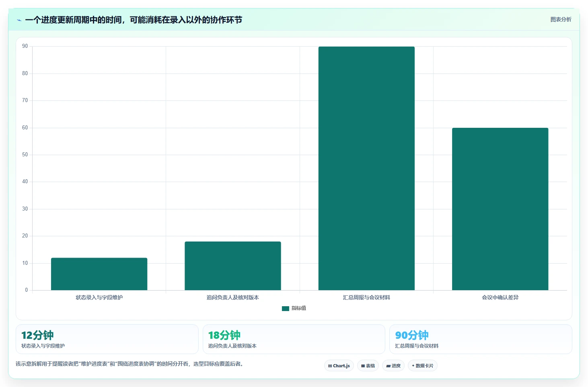Click the tallest bar for 汇总周报与会议材料
The width and height of the screenshot is (588, 387).
(366, 168)
